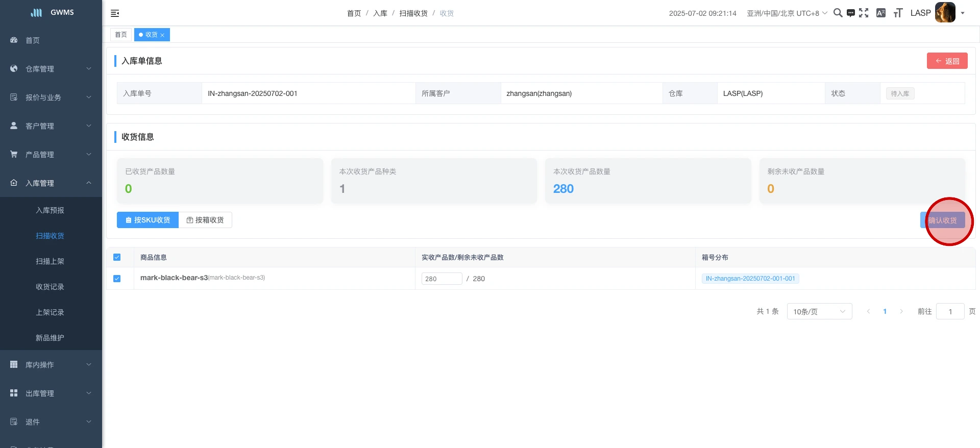Open the 10条/页 page size dropdown

(x=819, y=311)
